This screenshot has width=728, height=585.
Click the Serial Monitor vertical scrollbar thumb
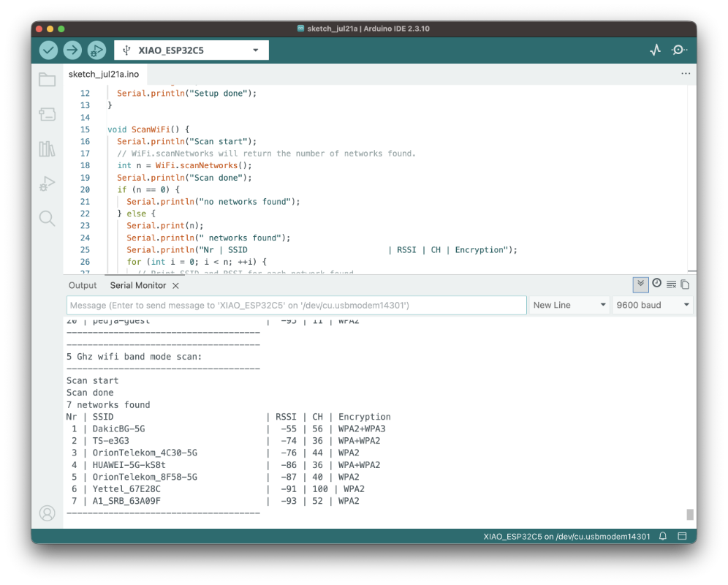690,514
